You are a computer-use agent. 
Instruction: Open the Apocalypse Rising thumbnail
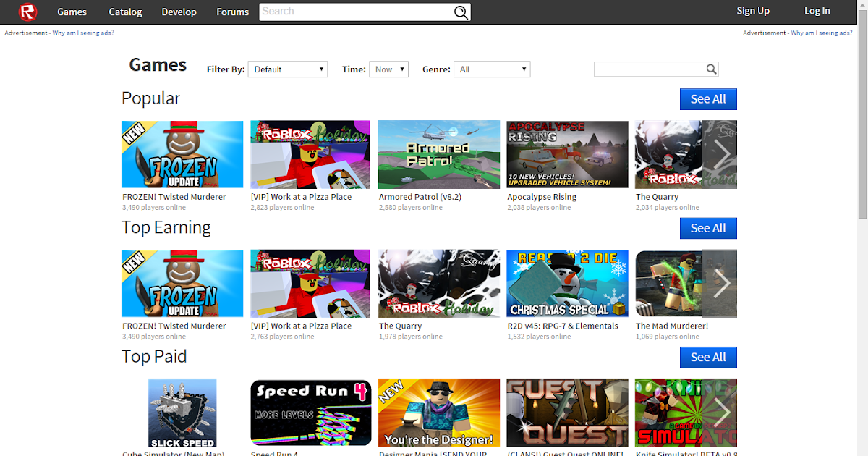(x=568, y=154)
